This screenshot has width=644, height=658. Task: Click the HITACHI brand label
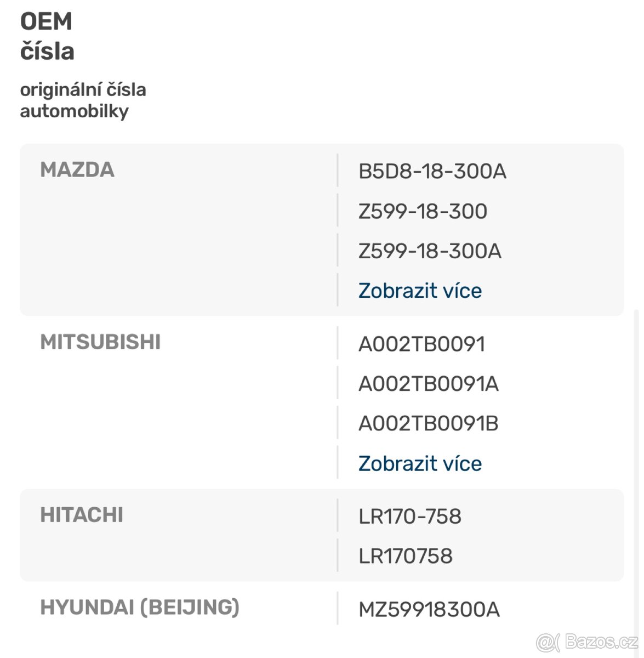pos(82,515)
